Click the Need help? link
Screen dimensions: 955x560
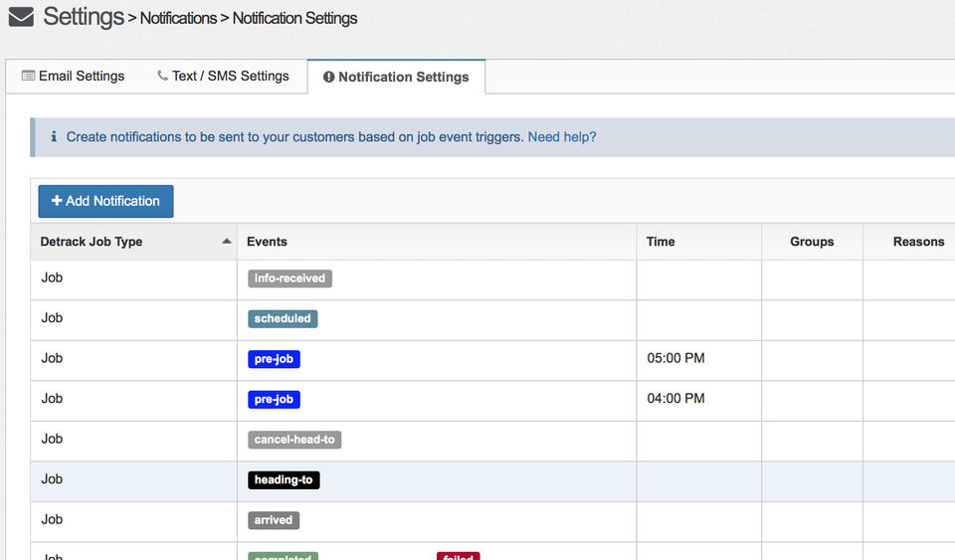point(561,137)
